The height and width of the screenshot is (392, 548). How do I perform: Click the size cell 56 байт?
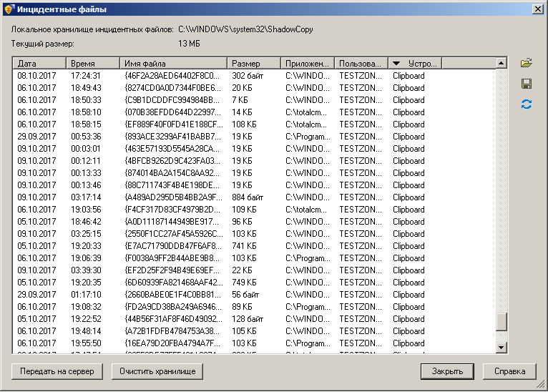click(245, 295)
